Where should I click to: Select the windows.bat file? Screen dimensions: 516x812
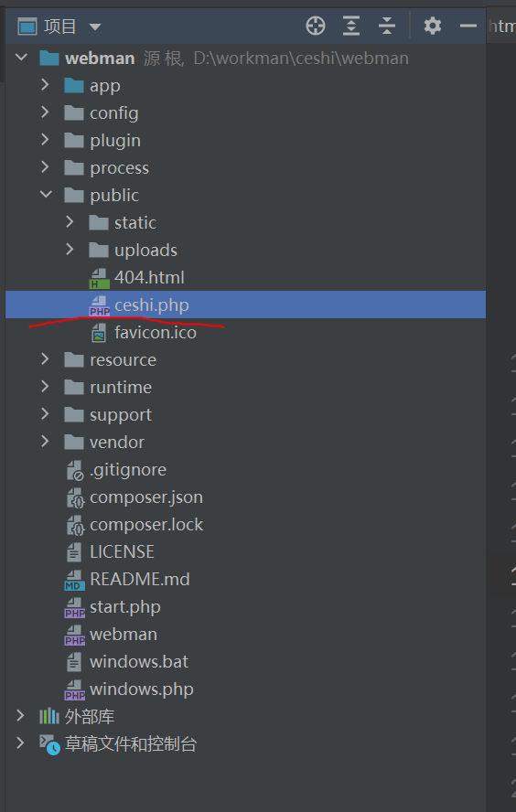click(x=139, y=662)
